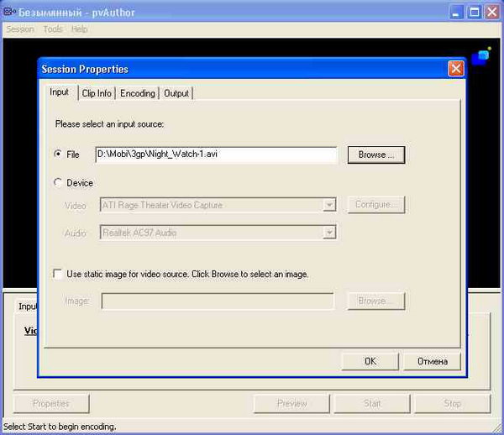Click the Start button in main window
Screen dimensions: 504x435
click(372, 404)
